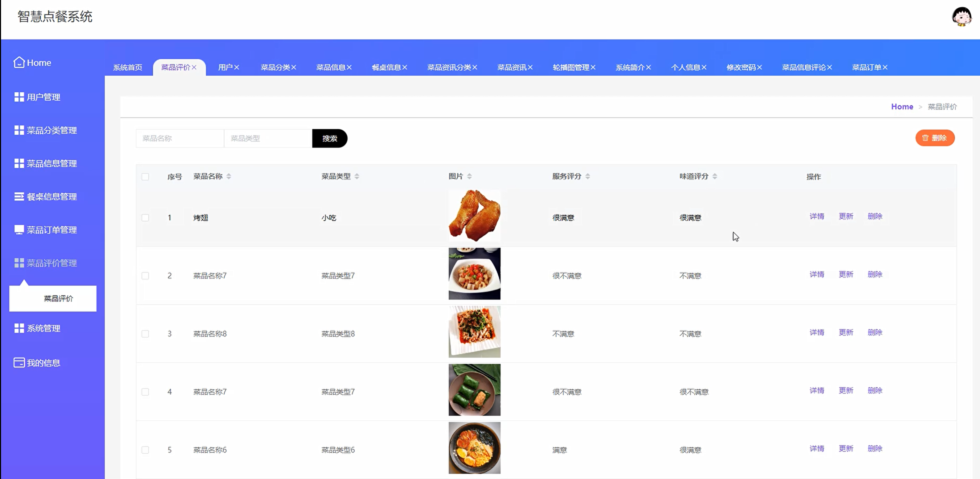Expand the 系统管理 sidebar menu
This screenshot has height=479, width=980.
point(43,328)
